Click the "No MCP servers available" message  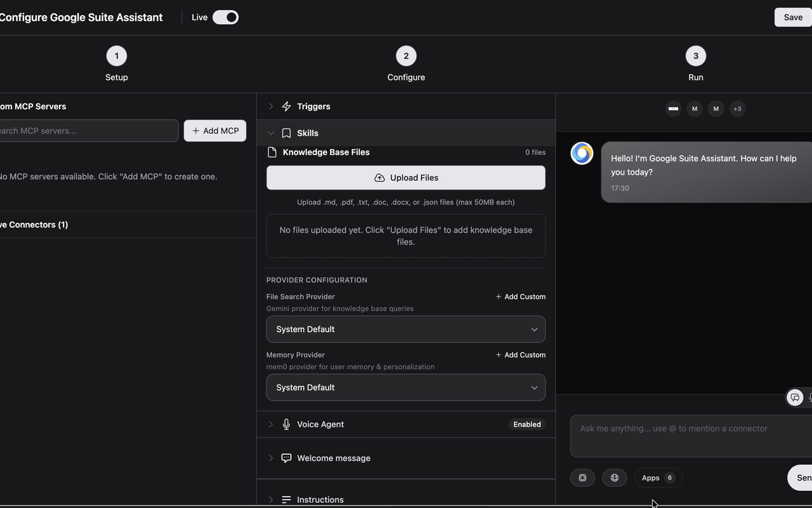pos(108,177)
